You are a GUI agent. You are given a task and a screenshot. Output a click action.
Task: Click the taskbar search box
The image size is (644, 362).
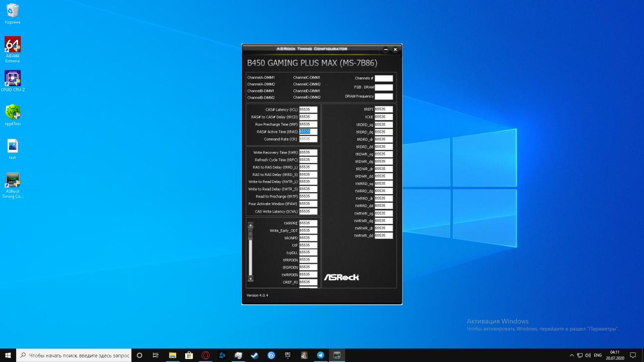74,355
